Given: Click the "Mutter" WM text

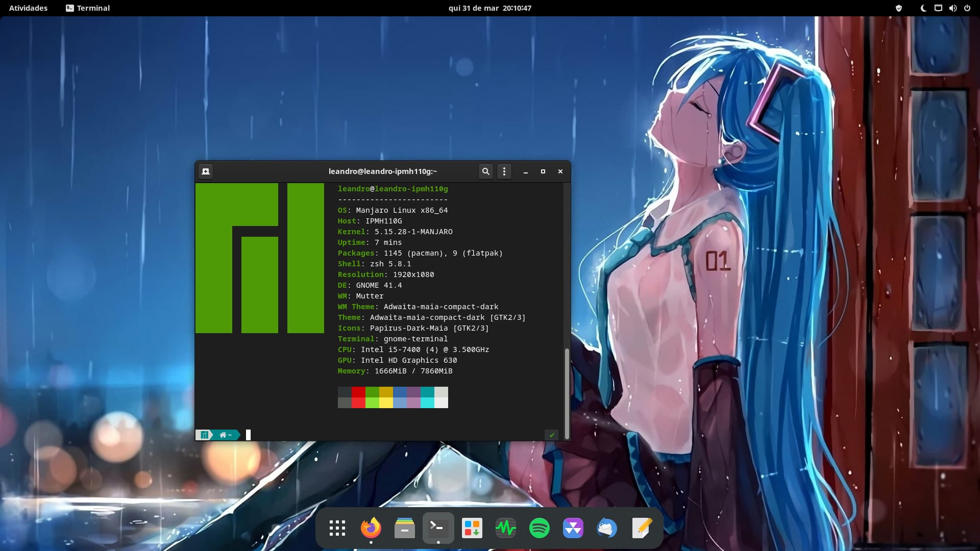Looking at the screenshot, I should pyautogui.click(x=370, y=296).
